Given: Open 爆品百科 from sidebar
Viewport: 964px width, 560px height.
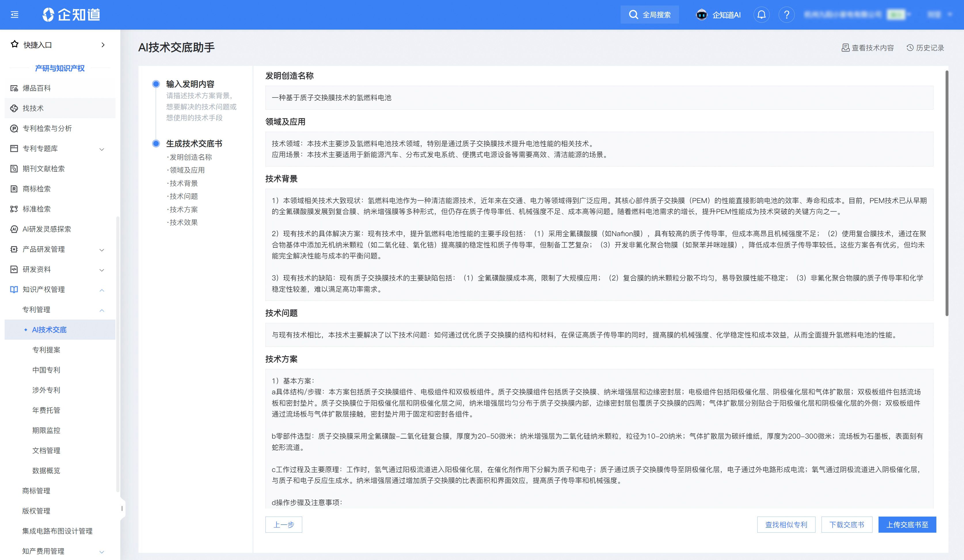Looking at the screenshot, I should coord(36,88).
